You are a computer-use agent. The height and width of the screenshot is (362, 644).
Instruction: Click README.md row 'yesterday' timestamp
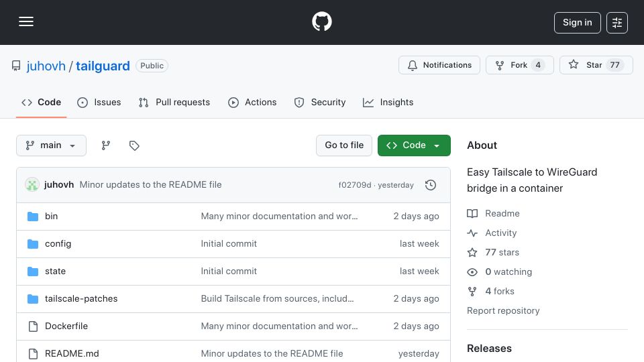tap(419, 354)
